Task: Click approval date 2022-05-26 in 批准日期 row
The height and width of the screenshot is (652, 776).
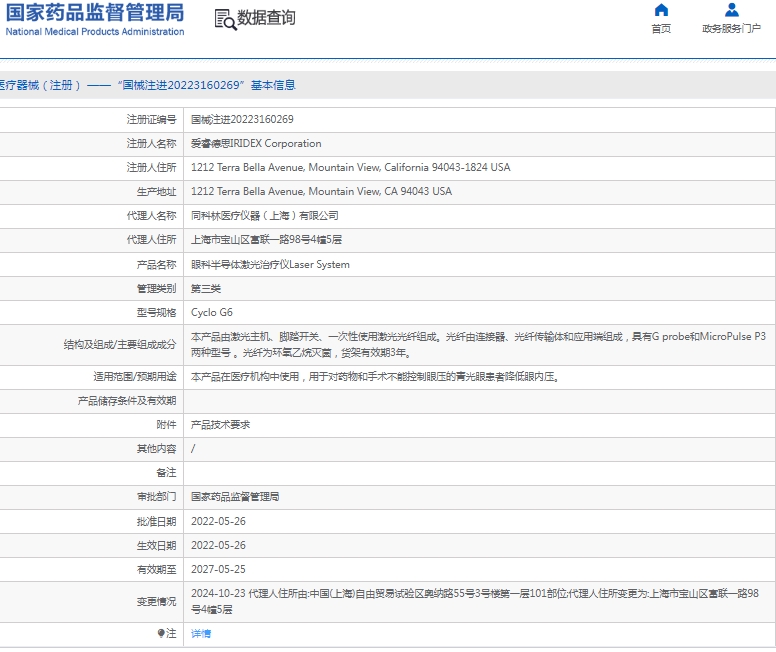Action: point(218,521)
